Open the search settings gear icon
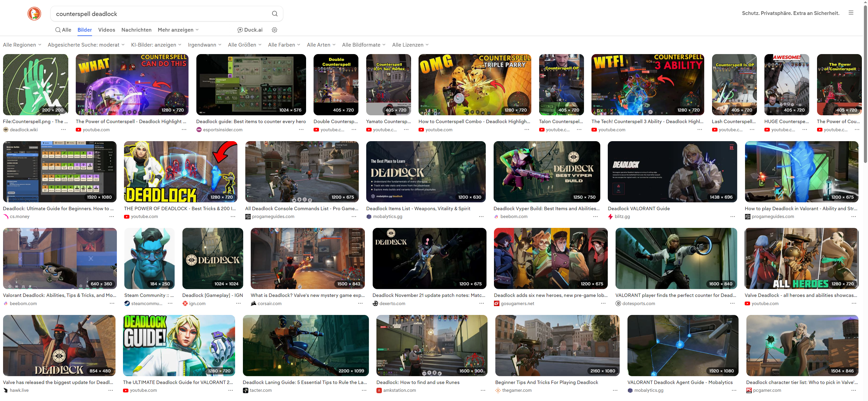The height and width of the screenshot is (401, 868). pos(274,30)
